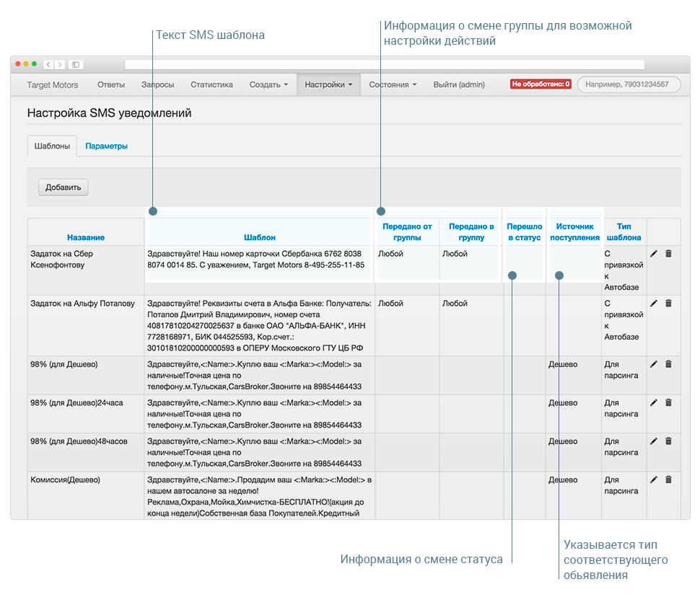Click 'Target Motors' brand link
This screenshot has height=605, width=700.
52,85
